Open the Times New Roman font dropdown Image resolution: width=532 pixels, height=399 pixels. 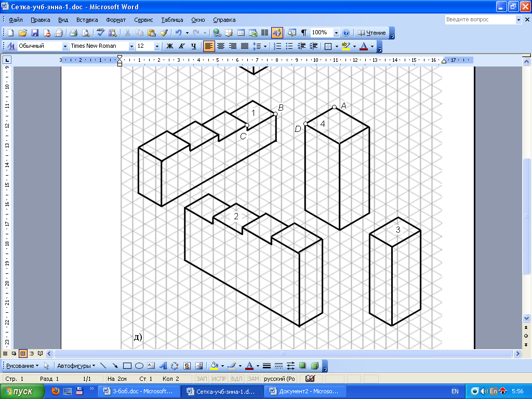click(131, 46)
